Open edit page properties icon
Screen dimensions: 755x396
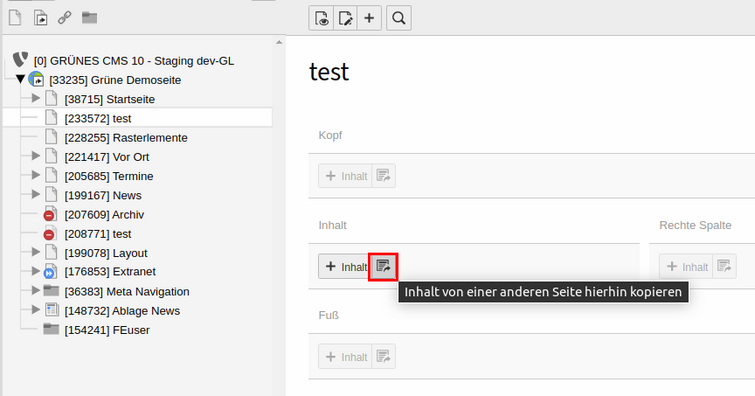[345, 18]
